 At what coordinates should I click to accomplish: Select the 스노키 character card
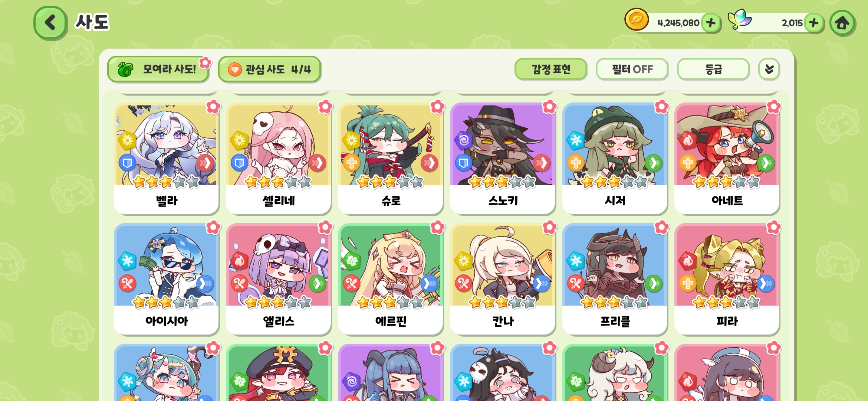(503, 159)
